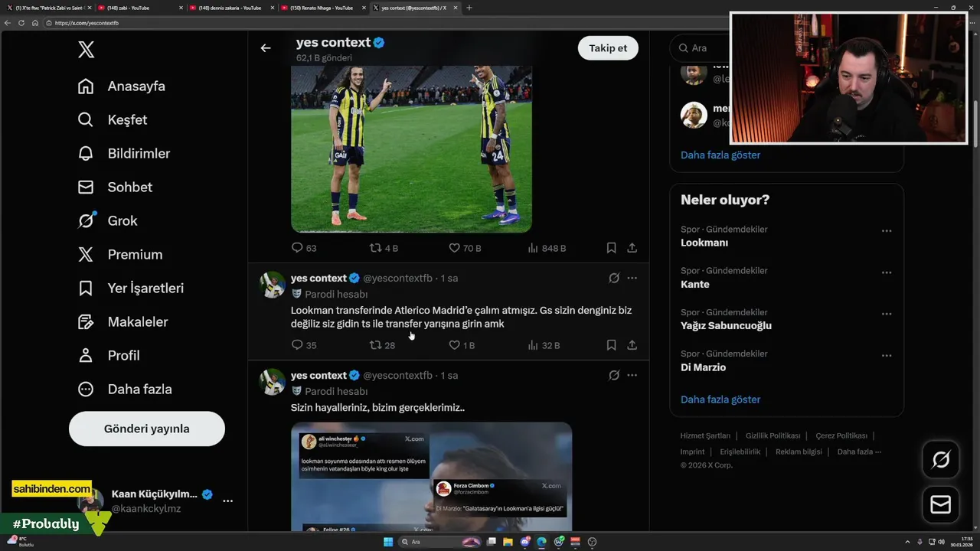Open the Sizin hayalleriniz post image
Image resolution: width=980 pixels, height=551 pixels.
point(431,477)
